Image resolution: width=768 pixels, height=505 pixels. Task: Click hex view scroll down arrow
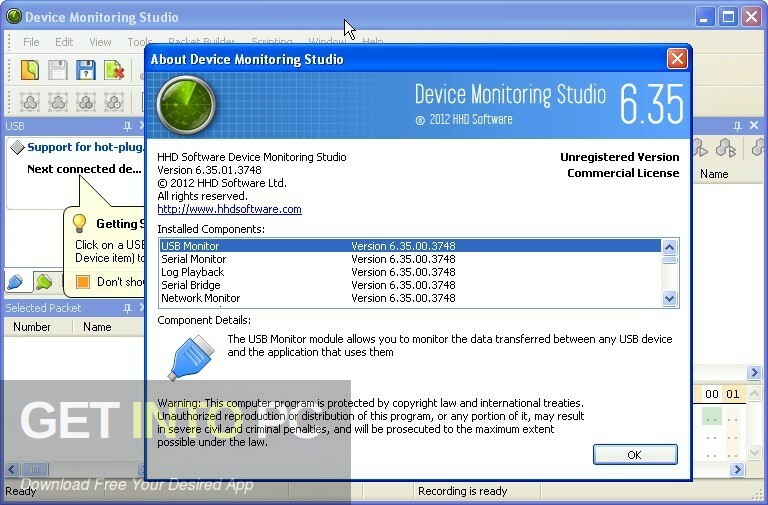click(x=755, y=453)
